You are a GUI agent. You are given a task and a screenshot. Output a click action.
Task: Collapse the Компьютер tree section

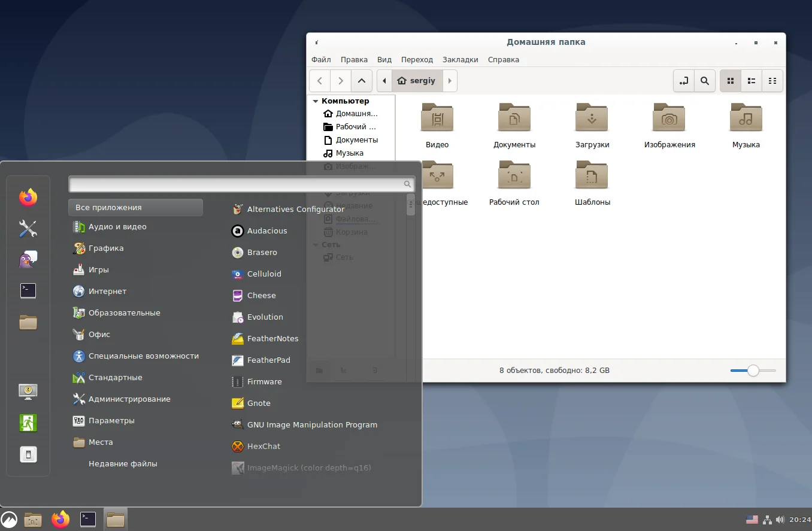coord(316,101)
